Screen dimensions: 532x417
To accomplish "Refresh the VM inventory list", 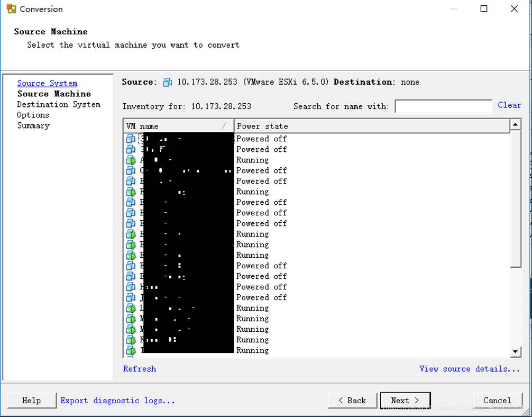I will (x=140, y=369).
